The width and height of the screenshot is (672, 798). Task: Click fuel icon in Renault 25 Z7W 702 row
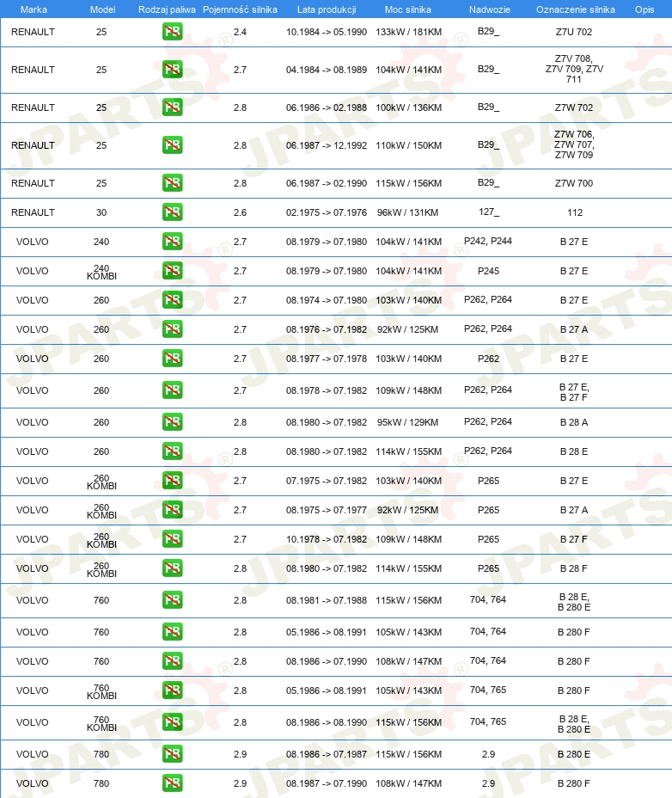coord(173,107)
